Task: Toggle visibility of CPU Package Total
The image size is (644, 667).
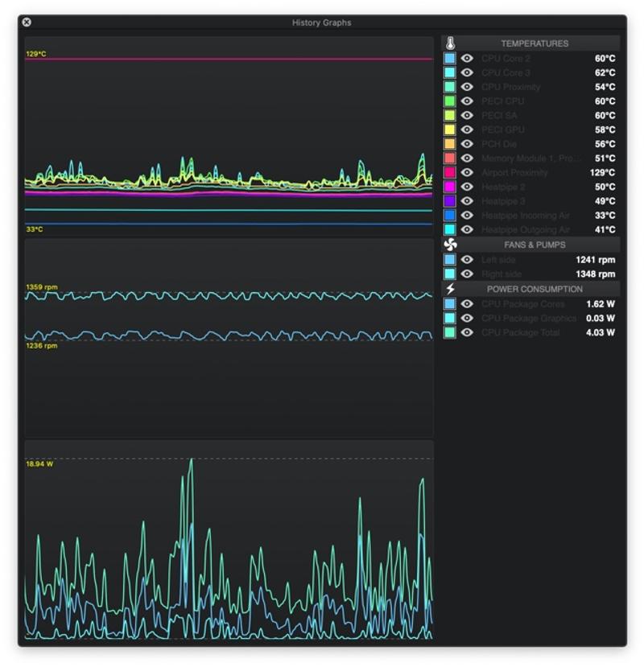Action: [x=467, y=332]
